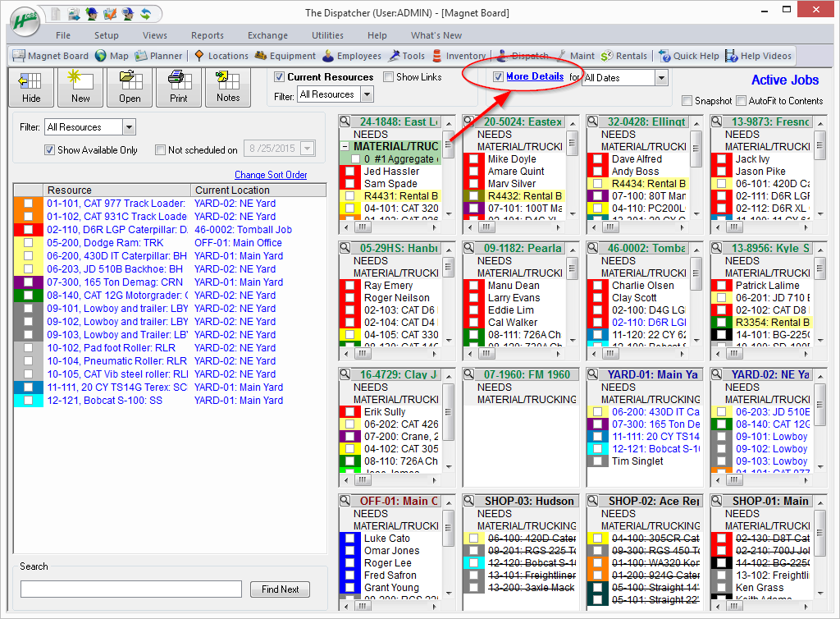Click magnifier icon on 24-1848 job card

coord(346,122)
